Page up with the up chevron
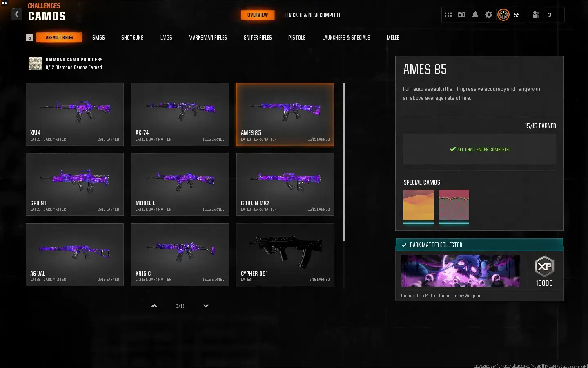This screenshot has width=588, height=368. [154, 306]
